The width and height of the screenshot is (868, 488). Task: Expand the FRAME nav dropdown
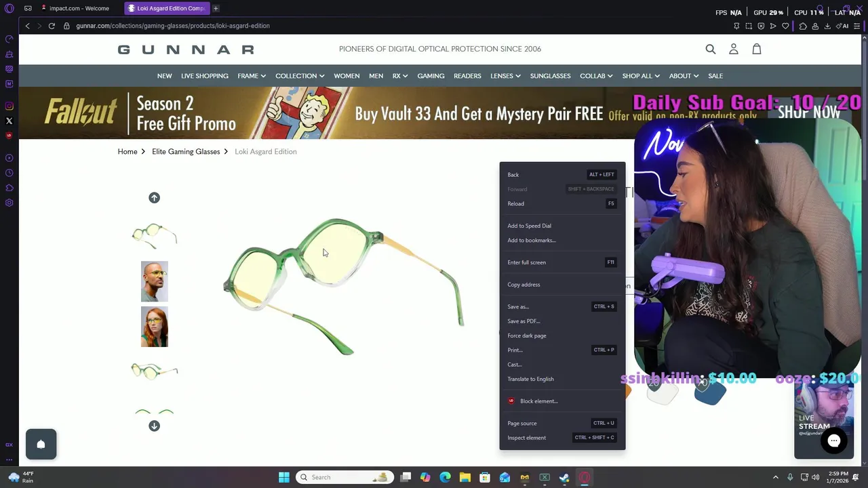click(x=252, y=76)
